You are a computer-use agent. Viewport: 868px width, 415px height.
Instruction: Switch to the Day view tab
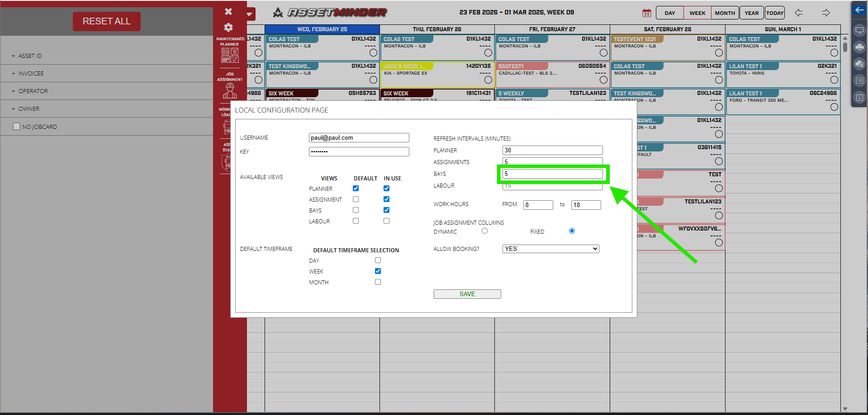pyautogui.click(x=669, y=13)
